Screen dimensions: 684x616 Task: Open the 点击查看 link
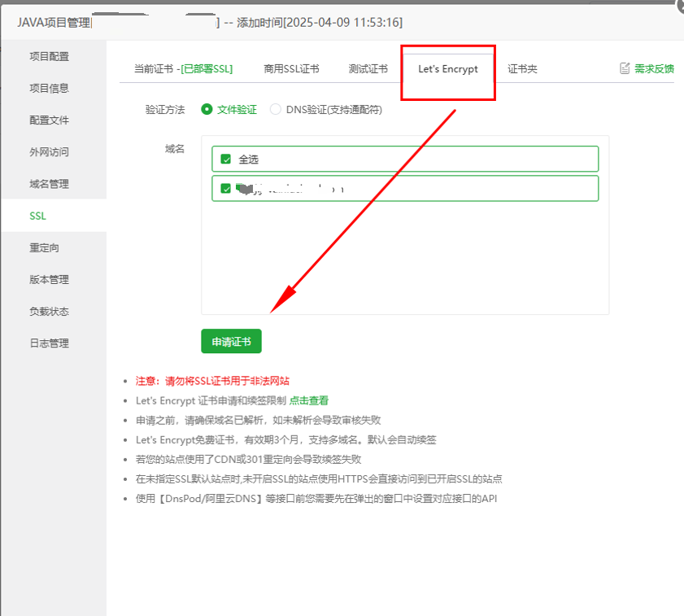pos(309,400)
